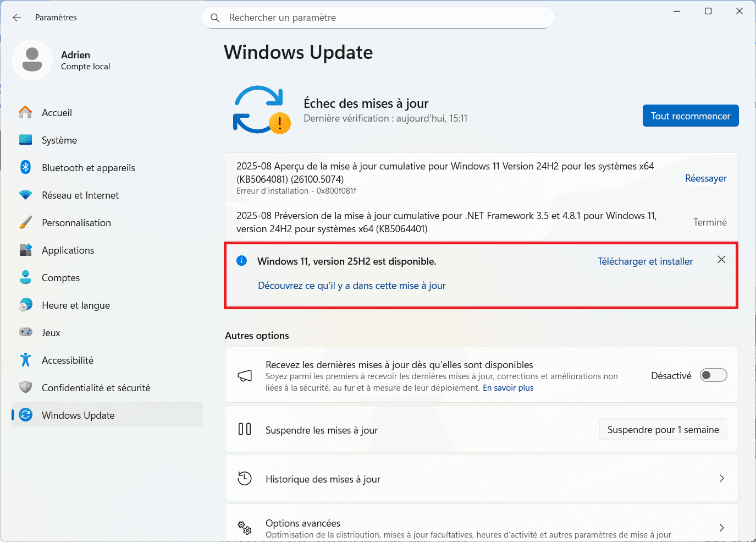This screenshot has width=756, height=542.
Task: Click Réessayer for KB5064081 update
Action: click(705, 178)
